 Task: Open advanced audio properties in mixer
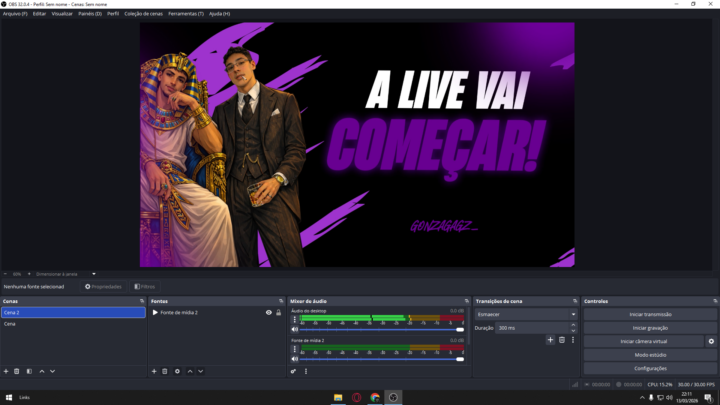294,371
